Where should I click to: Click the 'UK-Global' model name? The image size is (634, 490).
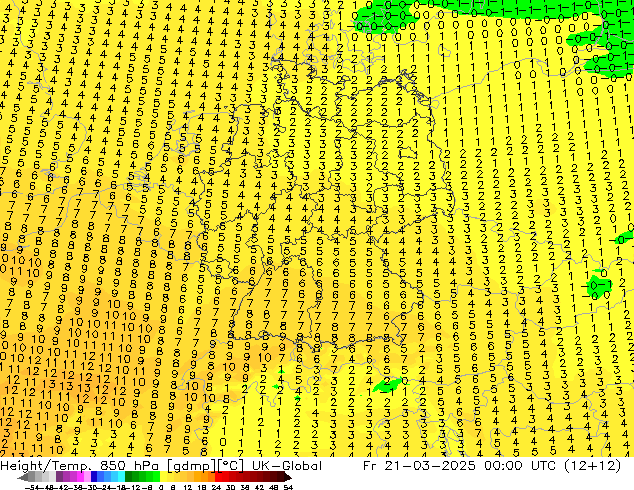(287, 466)
